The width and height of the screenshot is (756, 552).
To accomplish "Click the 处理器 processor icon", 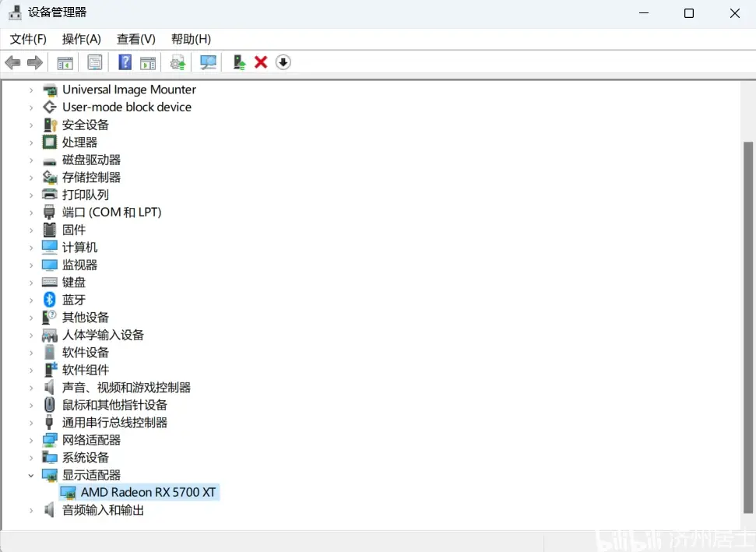I will point(49,142).
